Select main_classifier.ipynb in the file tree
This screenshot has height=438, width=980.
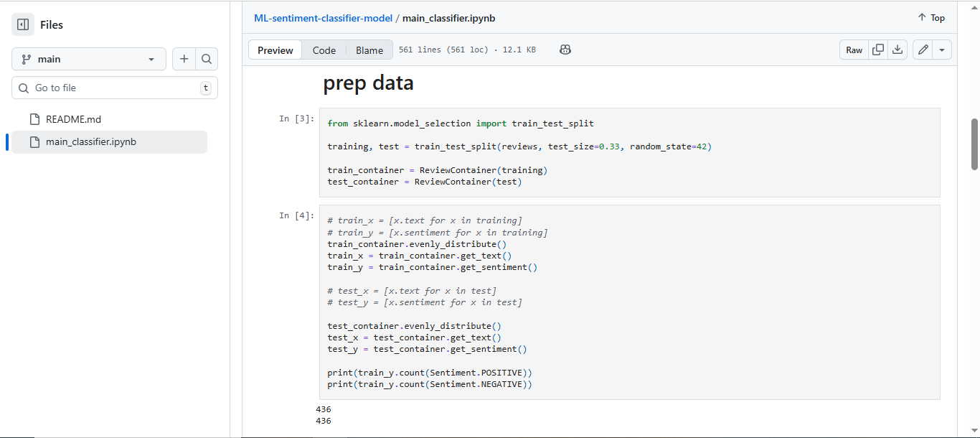click(x=90, y=141)
